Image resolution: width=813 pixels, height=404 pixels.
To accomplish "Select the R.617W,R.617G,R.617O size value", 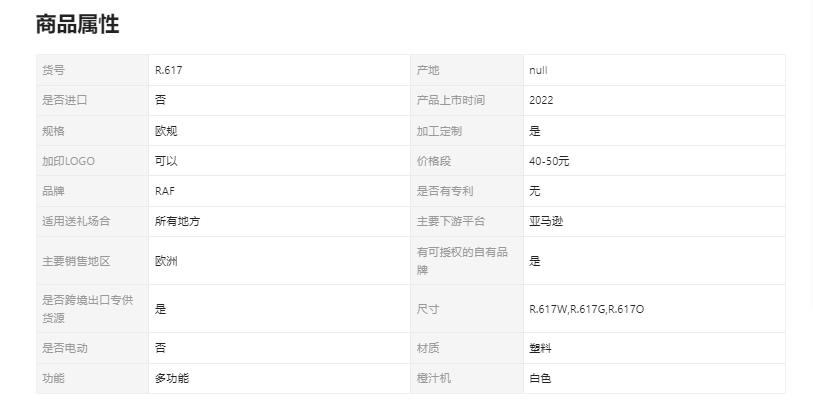I will 586,309.
